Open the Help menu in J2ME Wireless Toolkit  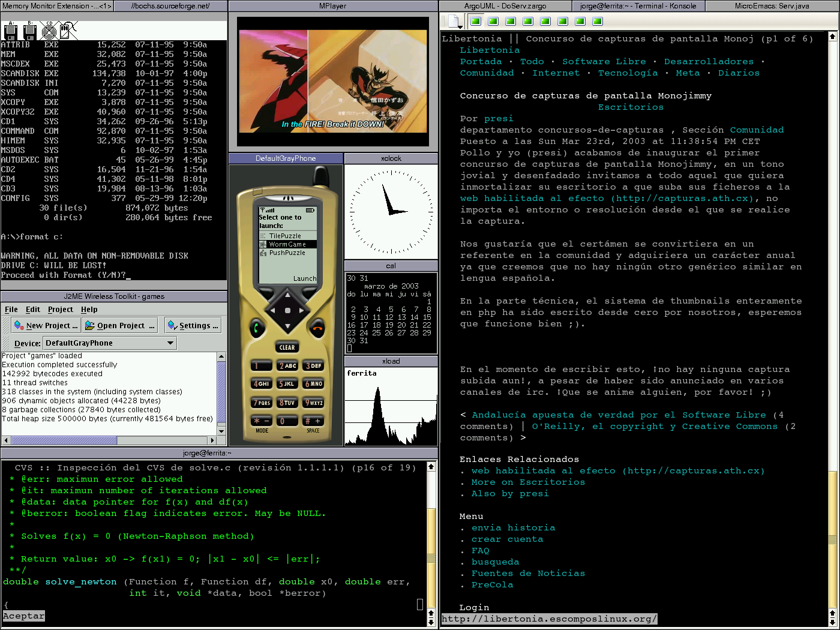[x=89, y=310]
